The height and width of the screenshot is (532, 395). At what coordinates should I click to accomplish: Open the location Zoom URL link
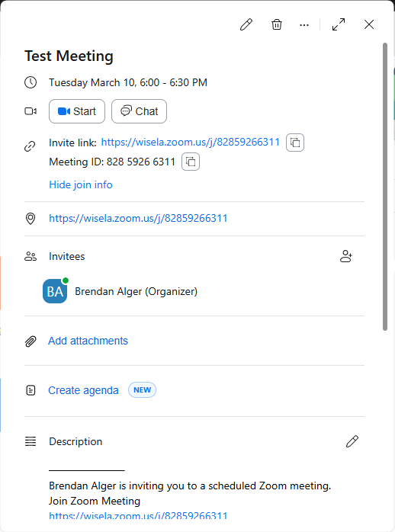tap(138, 218)
